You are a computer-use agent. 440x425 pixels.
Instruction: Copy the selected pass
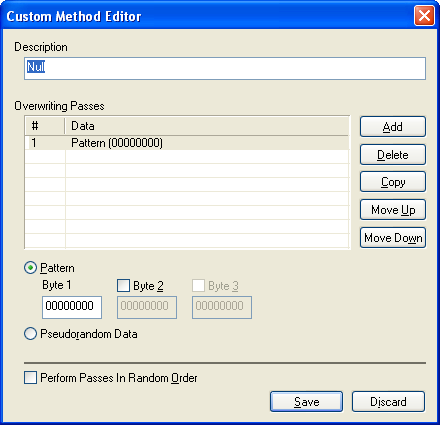393,182
